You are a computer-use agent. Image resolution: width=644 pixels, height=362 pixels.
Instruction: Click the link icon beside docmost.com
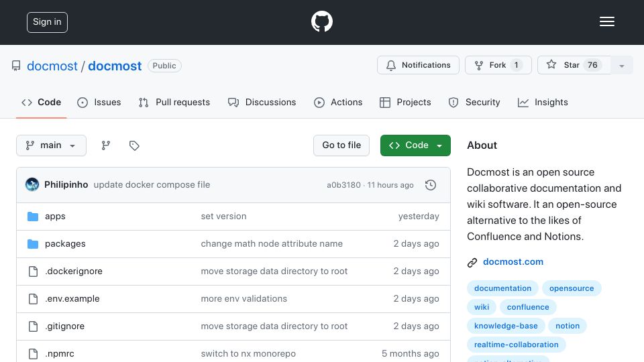tap(472, 262)
